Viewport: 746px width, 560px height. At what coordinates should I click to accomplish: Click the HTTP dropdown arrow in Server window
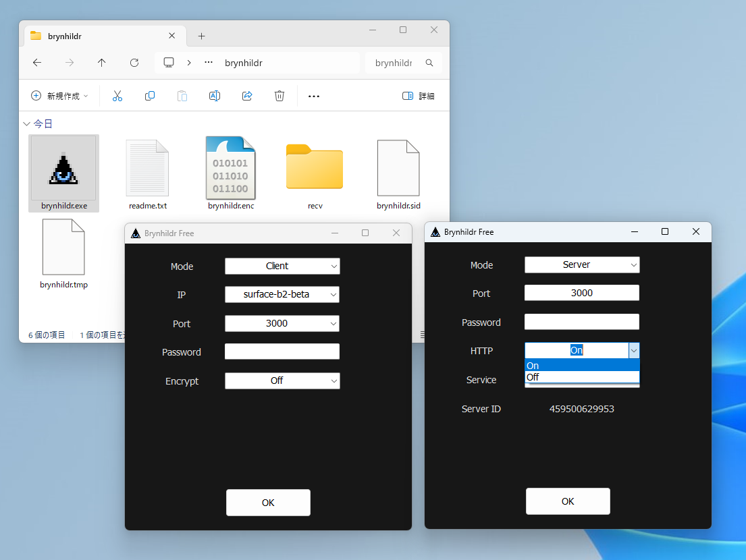tap(634, 351)
